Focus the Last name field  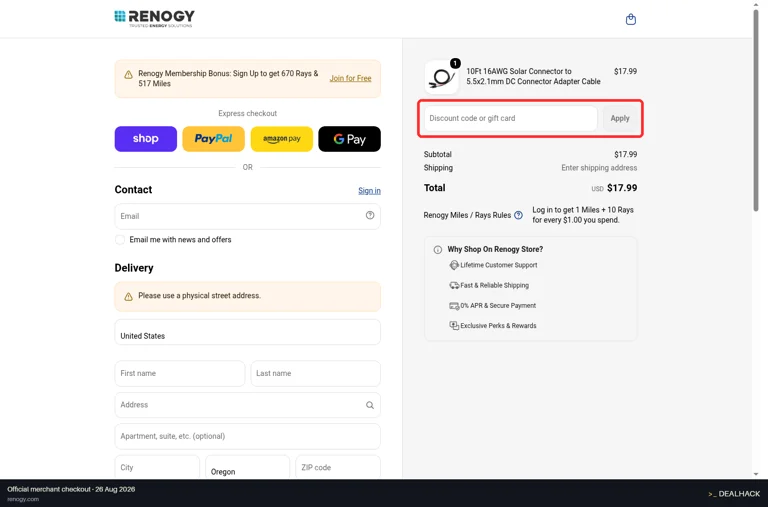315,373
